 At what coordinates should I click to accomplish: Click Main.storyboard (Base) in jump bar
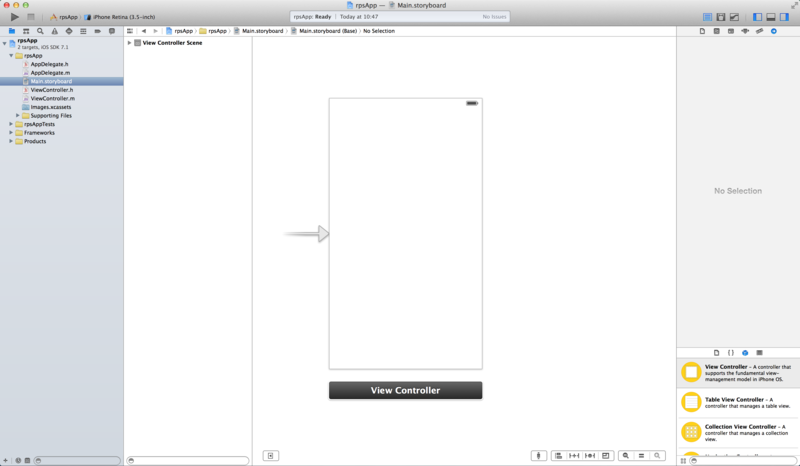324,31
